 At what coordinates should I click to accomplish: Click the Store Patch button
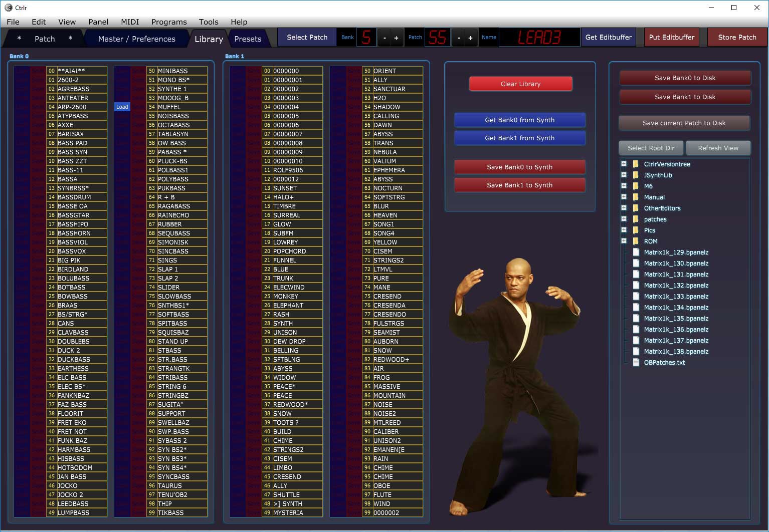(737, 38)
